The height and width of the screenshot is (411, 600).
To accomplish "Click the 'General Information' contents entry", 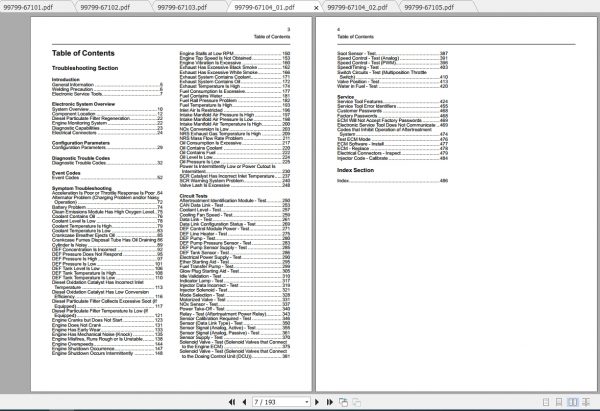I will click(x=107, y=85).
